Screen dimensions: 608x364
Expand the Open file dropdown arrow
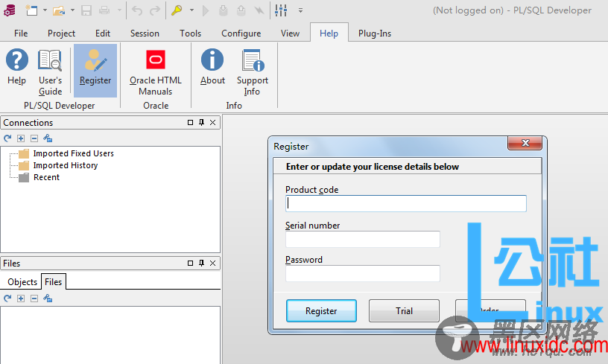tap(72, 10)
